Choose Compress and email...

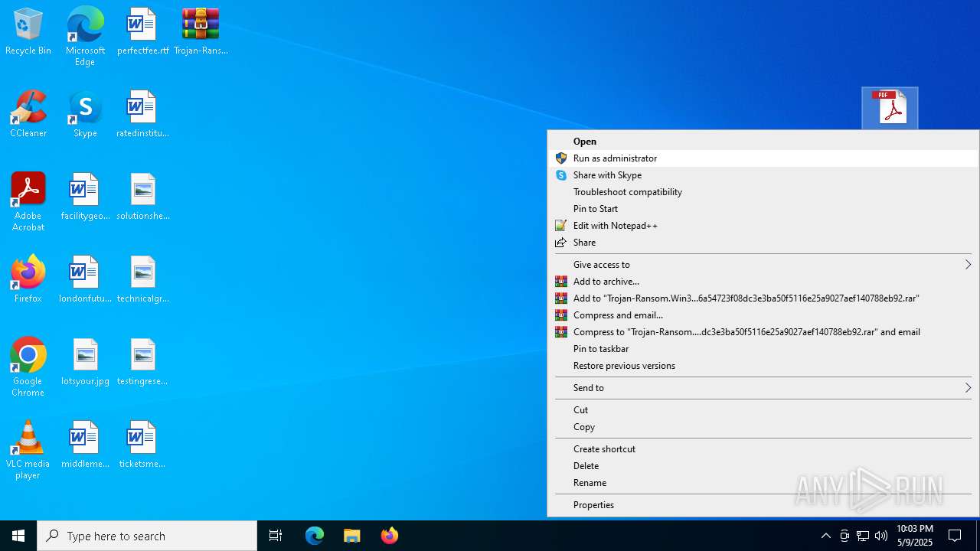click(x=763, y=315)
